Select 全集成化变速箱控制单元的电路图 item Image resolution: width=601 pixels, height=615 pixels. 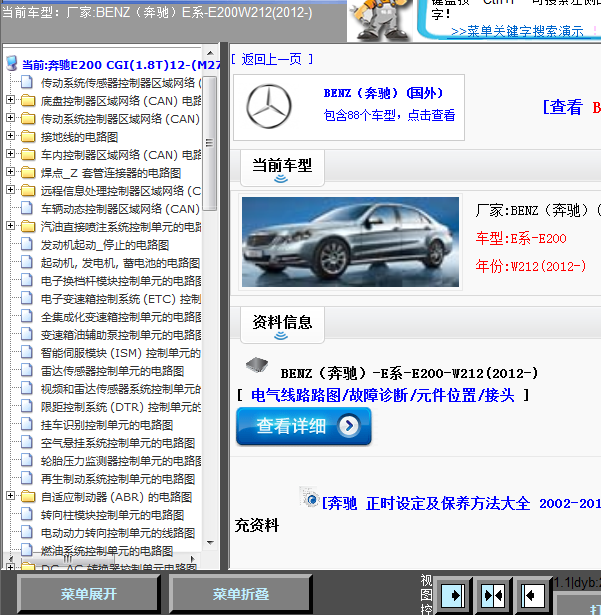(121, 317)
